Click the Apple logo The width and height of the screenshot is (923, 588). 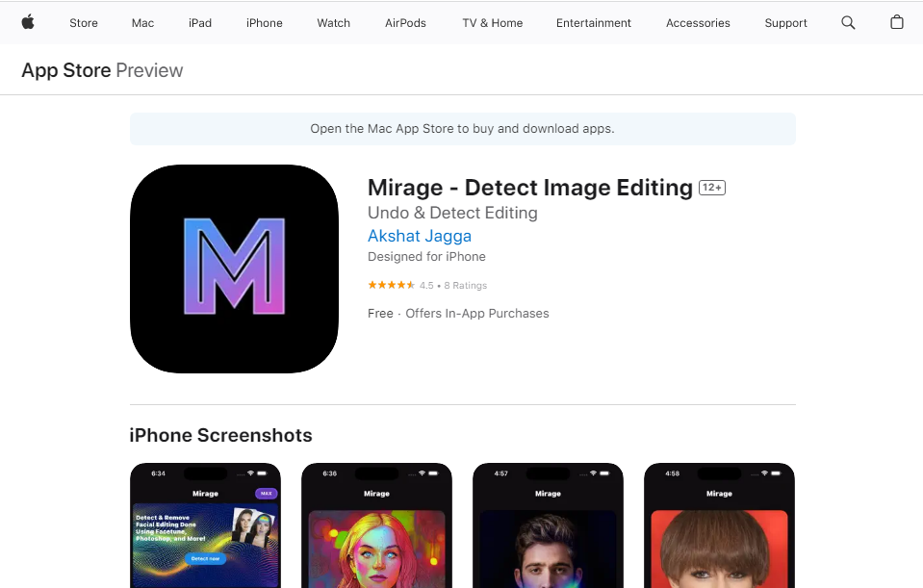coord(27,22)
